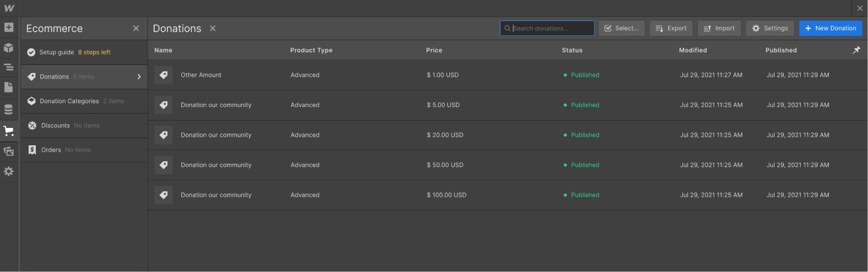
Task: Go to the Orders section
Action: click(x=51, y=150)
